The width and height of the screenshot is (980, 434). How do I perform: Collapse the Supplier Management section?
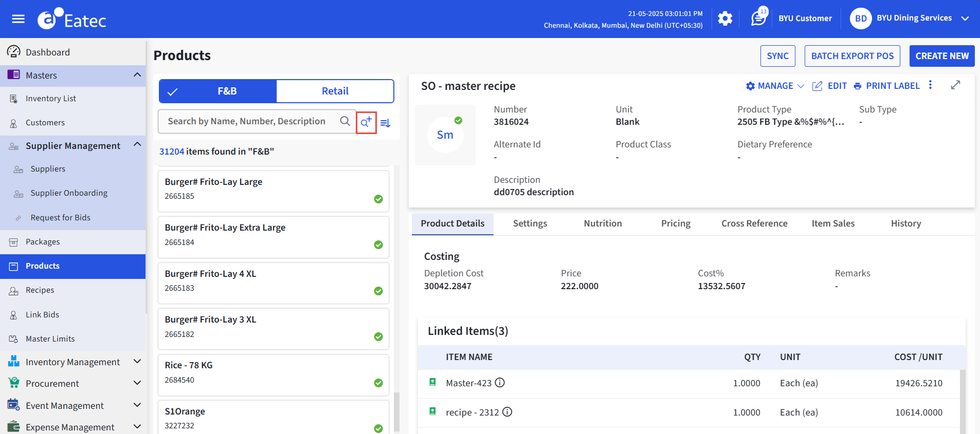click(137, 145)
